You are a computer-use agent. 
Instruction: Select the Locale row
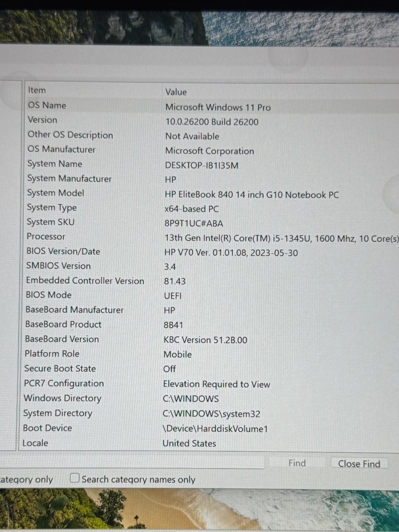coord(35,443)
